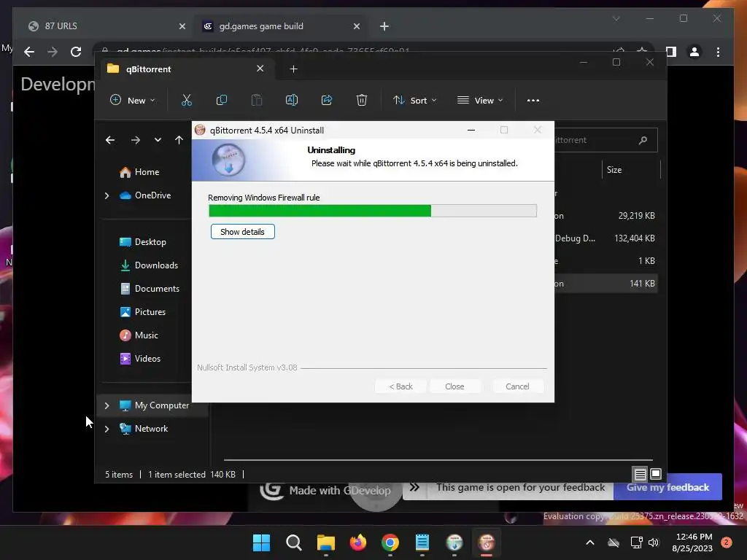The image size is (747, 560).
Task: Click the Cut icon in File Explorer toolbar
Action: [x=186, y=100]
